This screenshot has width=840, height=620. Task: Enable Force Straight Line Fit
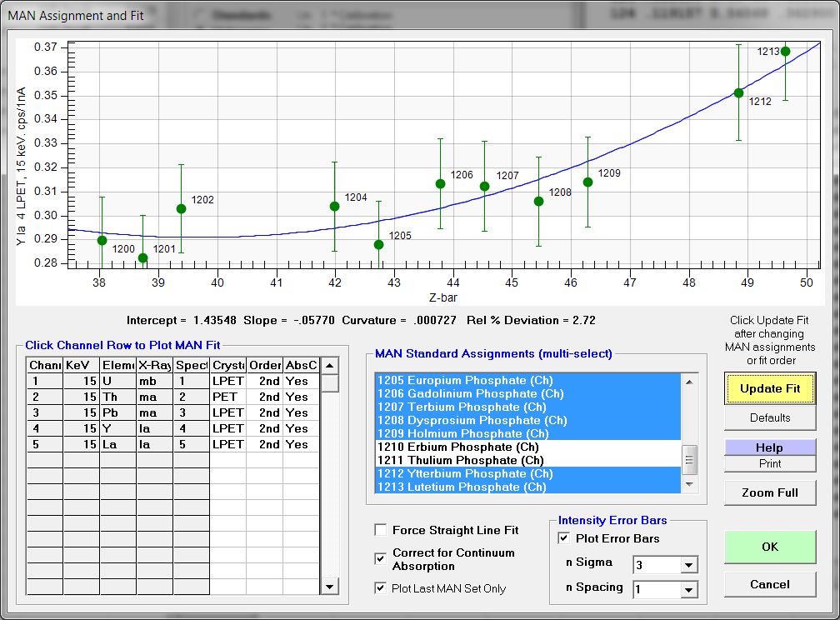click(x=381, y=530)
